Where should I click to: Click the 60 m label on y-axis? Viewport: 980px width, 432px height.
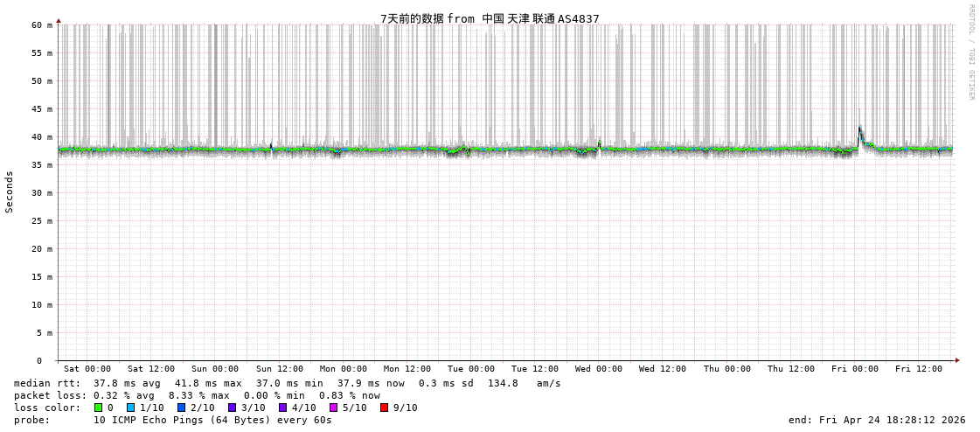[43, 25]
